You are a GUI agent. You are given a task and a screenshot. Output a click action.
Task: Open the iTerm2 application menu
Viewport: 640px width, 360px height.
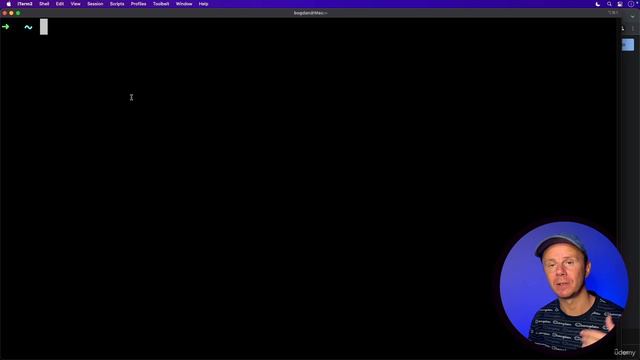click(25, 4)
